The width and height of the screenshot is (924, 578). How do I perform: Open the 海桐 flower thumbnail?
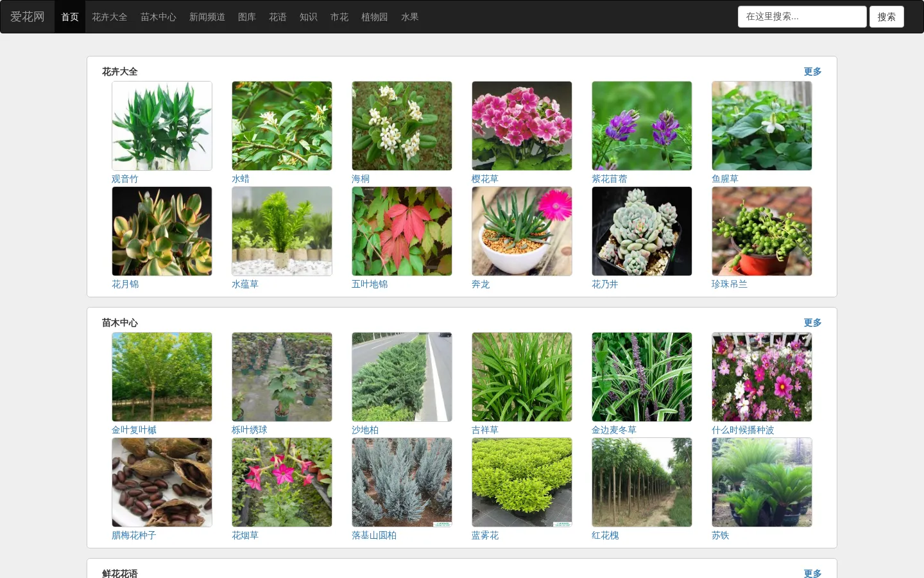402,126
